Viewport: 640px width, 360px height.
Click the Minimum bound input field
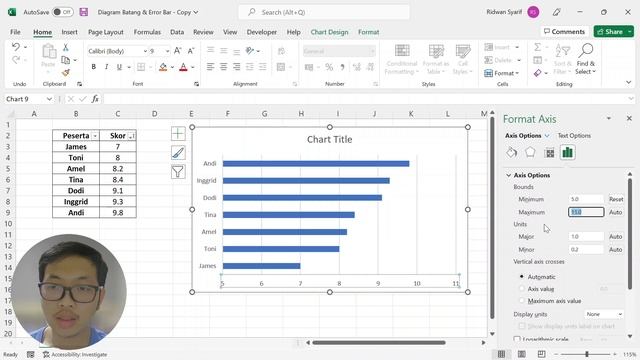click(x=586, y=199)
